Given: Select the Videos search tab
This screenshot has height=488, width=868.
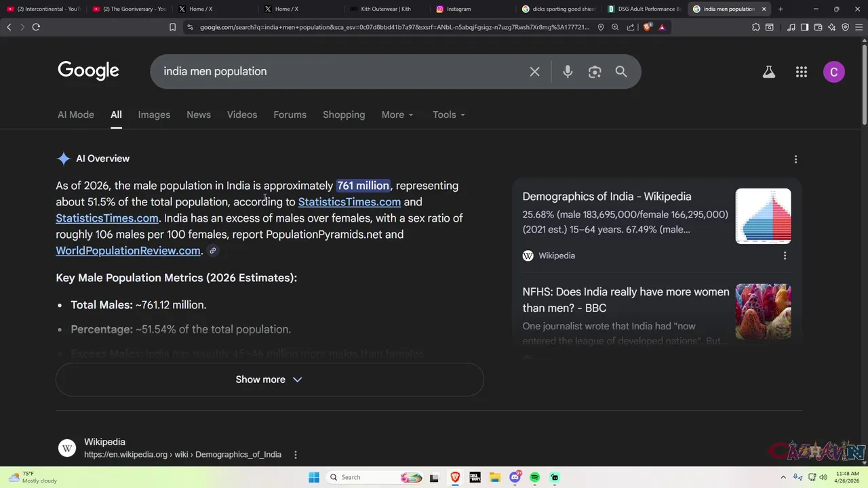Looking at the screenshot, I should tap(242, 115).
